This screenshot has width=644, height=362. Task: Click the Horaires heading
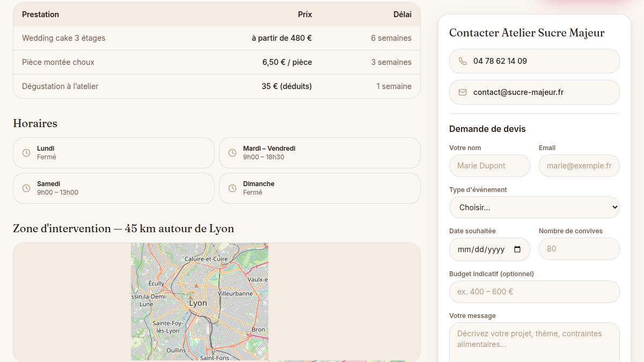[35, 123]
